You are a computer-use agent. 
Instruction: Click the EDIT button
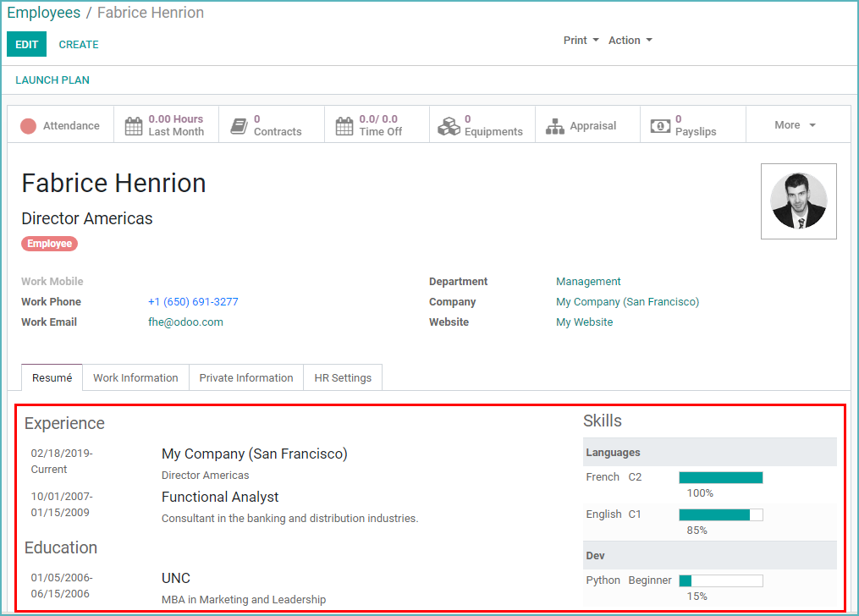26,43
